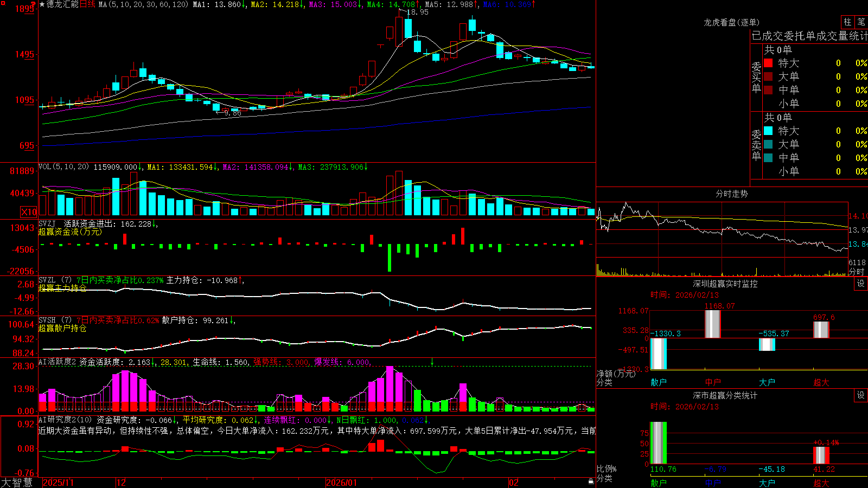
Task: Jump to the 2025/11 timeline marker
Action: [x=58, y=483]
